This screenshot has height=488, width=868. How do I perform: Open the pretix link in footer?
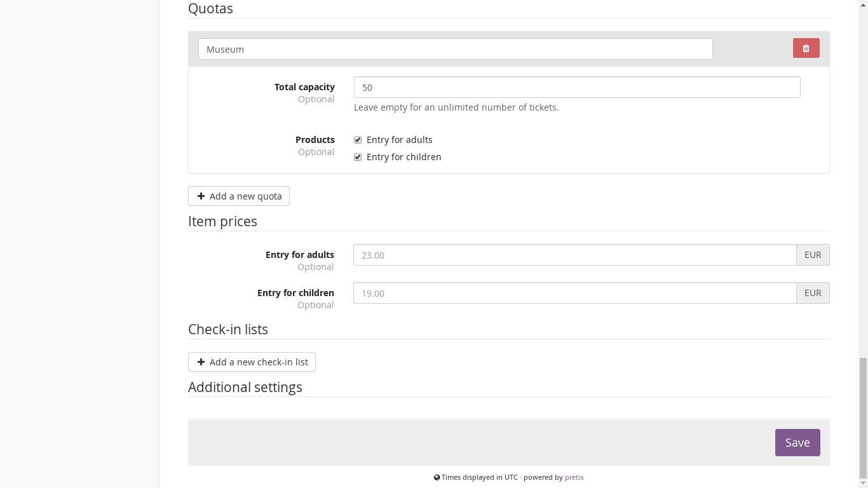click(x=574, y=477)
